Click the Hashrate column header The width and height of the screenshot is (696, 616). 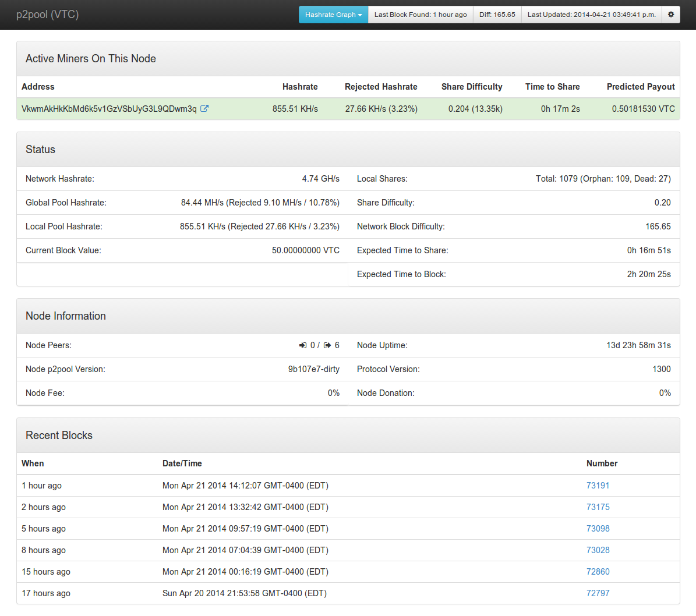(300, 87)
